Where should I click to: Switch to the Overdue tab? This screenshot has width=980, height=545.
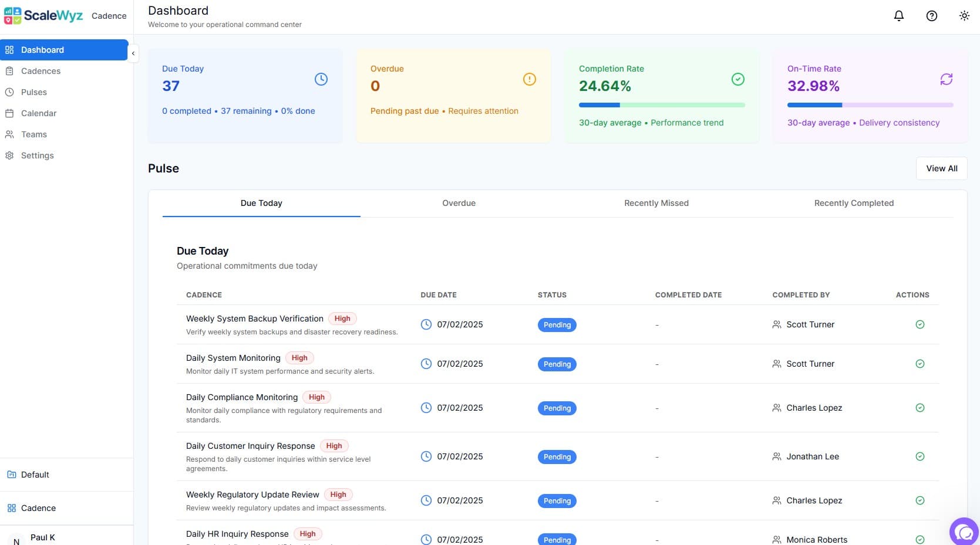coord(459,203)
